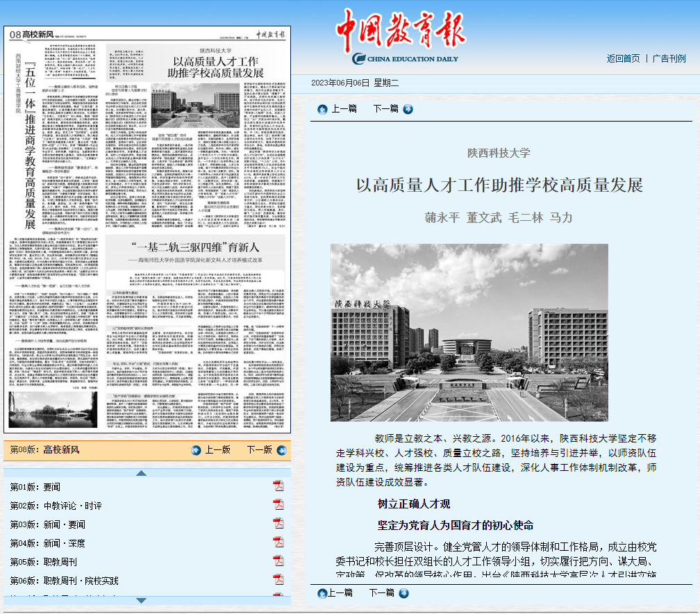
Task: Open PDF icon for 第01版 要闻
Action: point(278,486)
